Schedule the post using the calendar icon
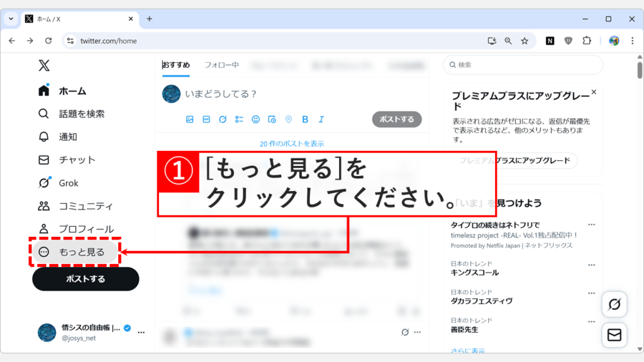 272,119
